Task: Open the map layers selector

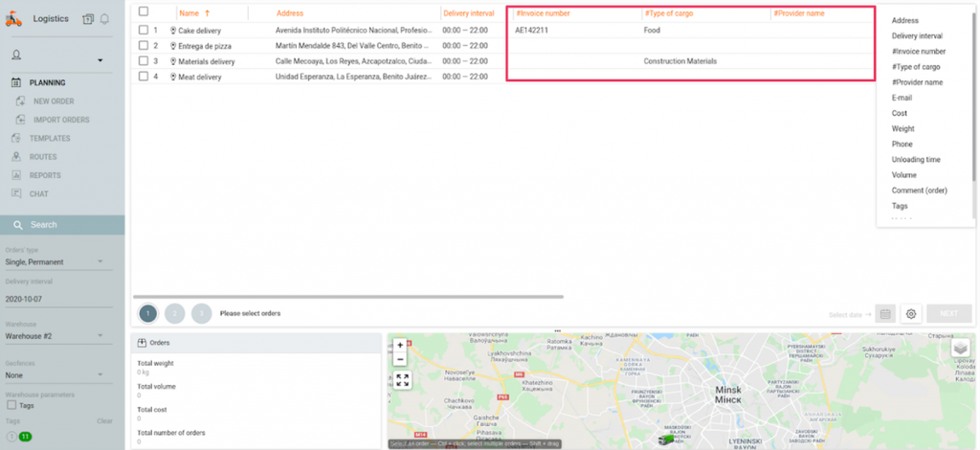Action: pyautogui.click(x=960, y=349)
